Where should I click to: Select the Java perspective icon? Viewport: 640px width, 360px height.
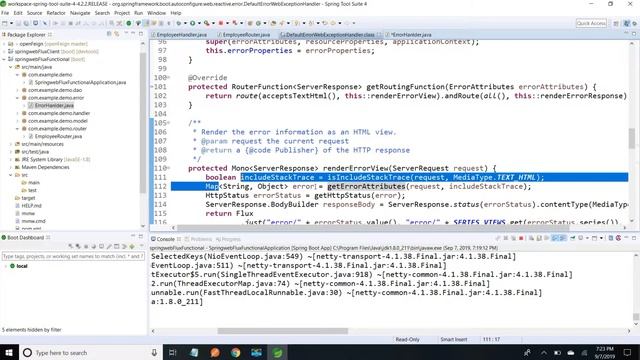[x=627, y=24]
